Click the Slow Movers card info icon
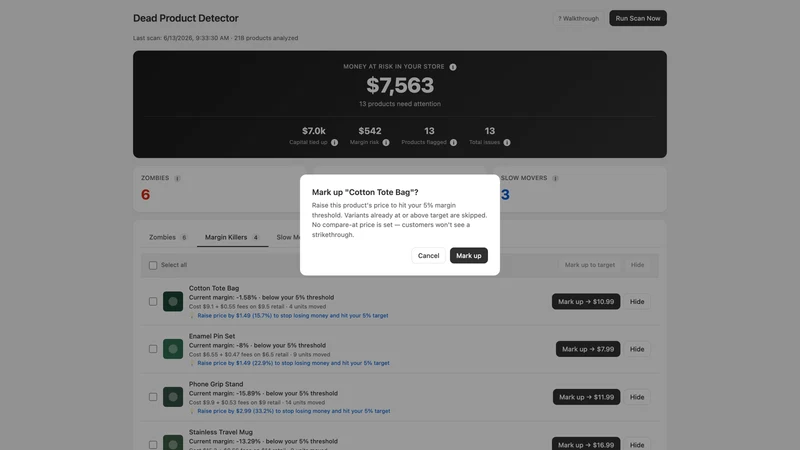 (x=555, y=179)
